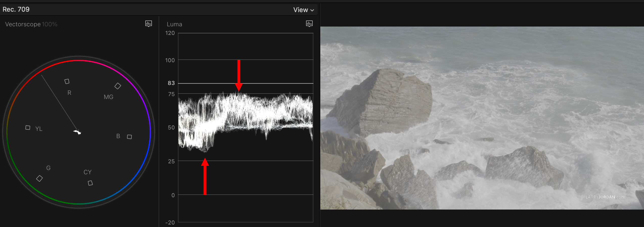The image size is (644, 227).
Task: Click the upward red arrow on waveform
Action: pos(205,176)
